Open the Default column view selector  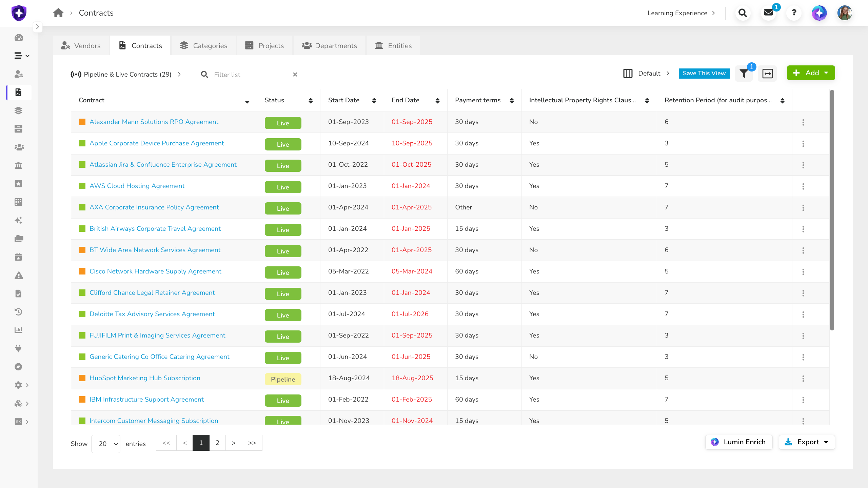tap(646, 73)
